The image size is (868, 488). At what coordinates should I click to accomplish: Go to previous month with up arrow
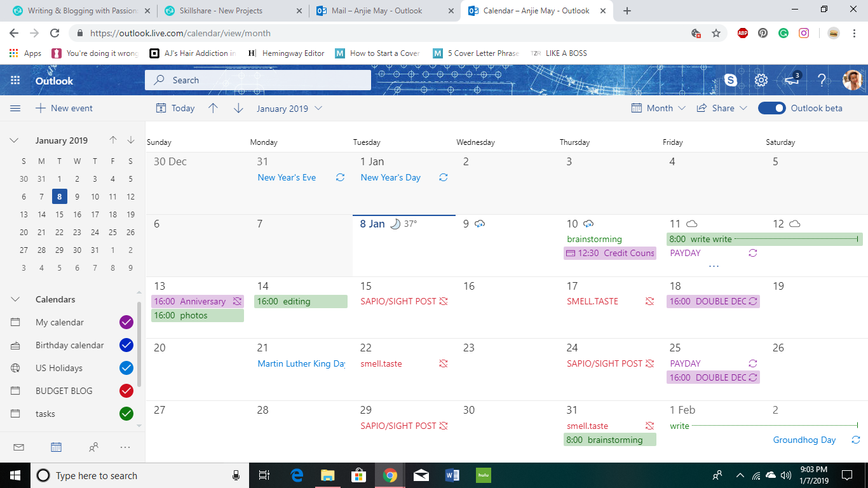[213, 108]
